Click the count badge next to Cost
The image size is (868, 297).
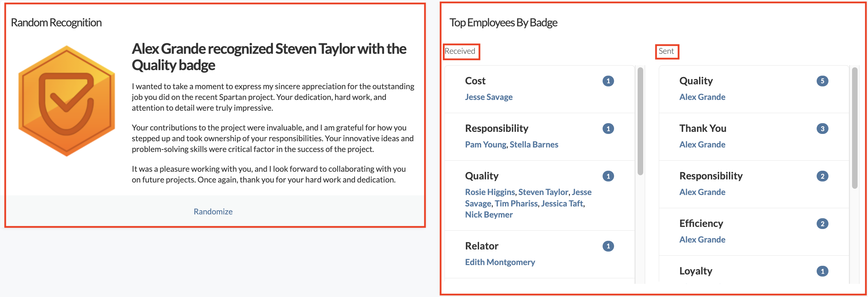click(608, 81)
